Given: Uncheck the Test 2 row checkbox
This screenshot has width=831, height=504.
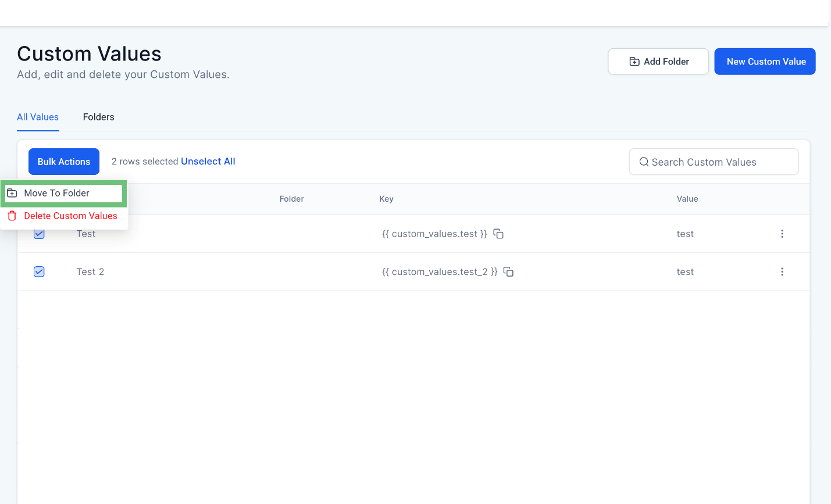Looking at the screenshot, I should [x=39, y=271].
